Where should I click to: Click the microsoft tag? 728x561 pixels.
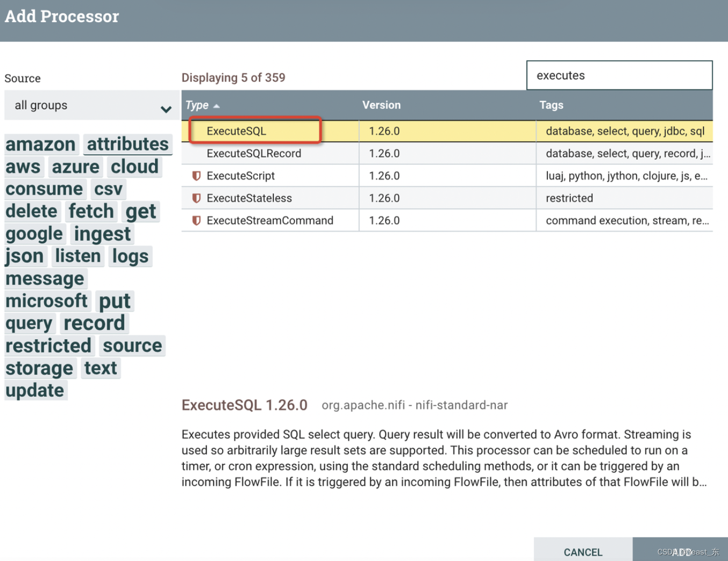[x=46, y=301]
